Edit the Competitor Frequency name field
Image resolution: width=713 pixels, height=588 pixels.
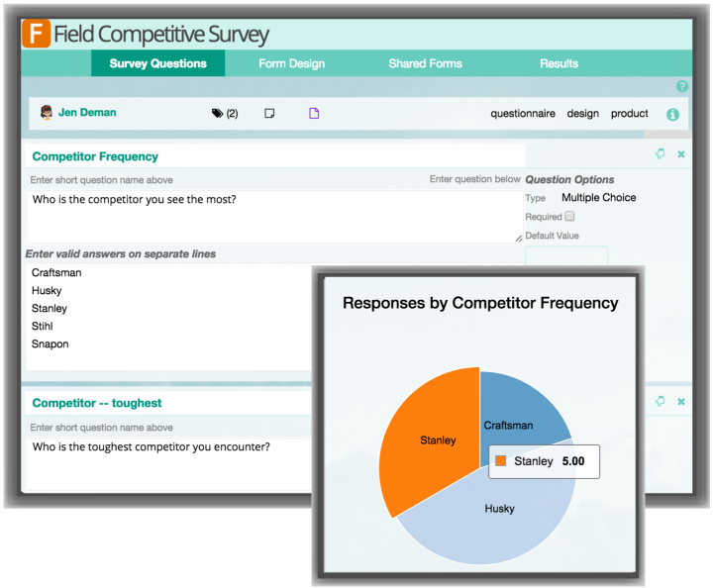[274, 156]
